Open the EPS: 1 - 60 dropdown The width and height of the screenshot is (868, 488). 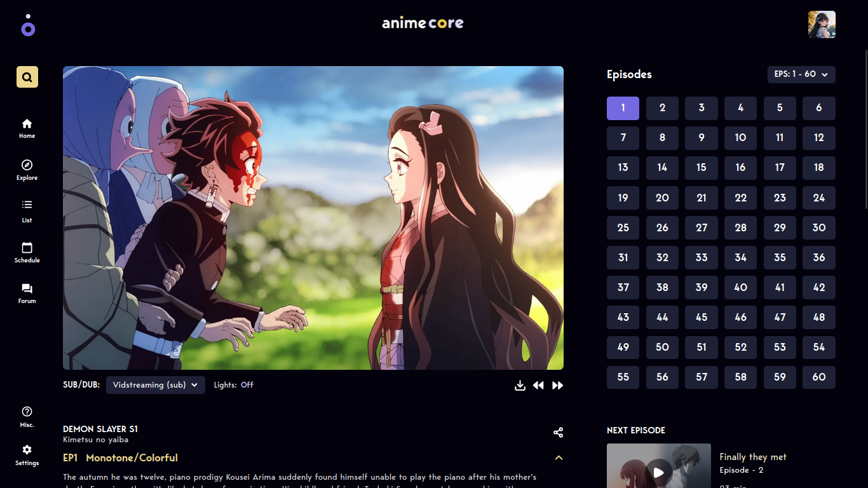tap(801, 74)
